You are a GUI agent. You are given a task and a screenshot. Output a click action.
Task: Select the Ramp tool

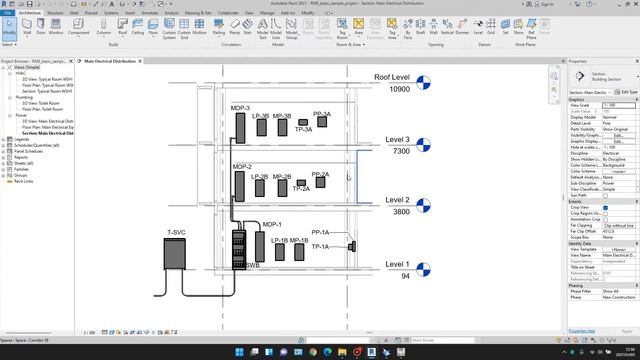click(235, 27)
